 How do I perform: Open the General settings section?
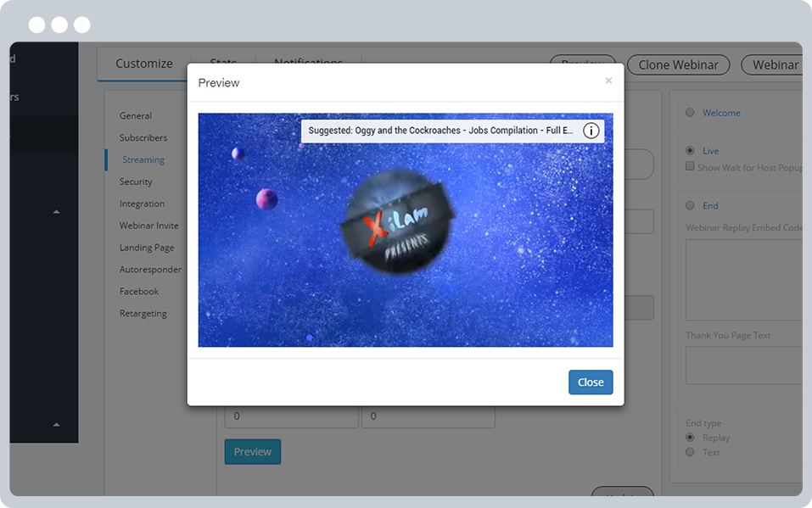click(136, 115)
